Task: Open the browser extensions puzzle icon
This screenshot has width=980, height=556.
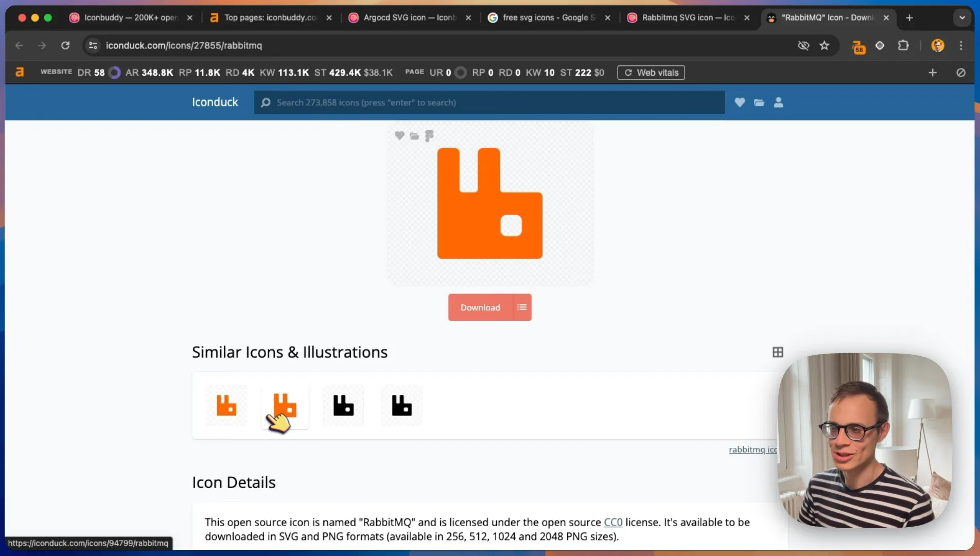Action: click(x=903, y=45)
